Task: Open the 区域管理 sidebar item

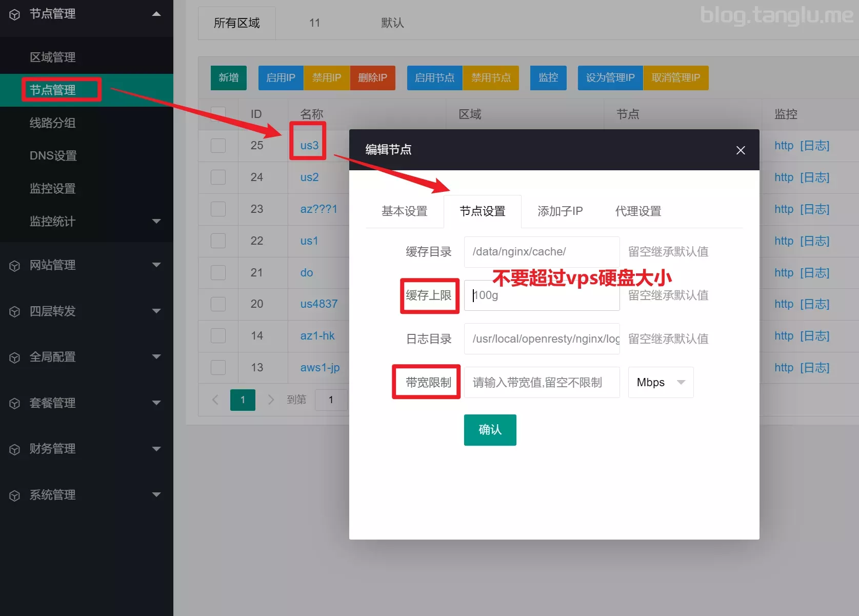Action: pos(52,57)
